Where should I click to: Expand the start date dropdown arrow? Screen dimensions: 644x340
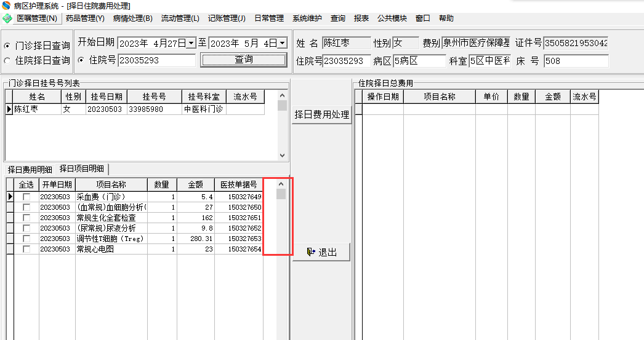tap(191, 43)
